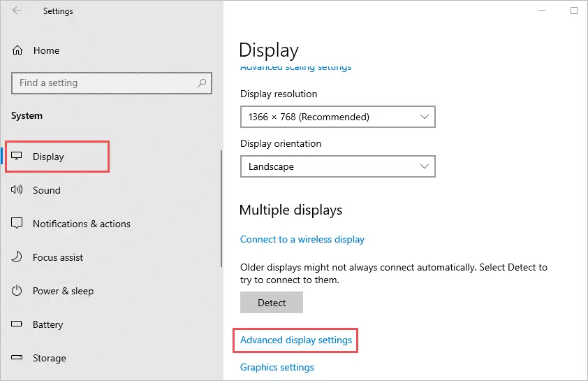Click the Multiple displays heading
The image size is (588, 381).
tap(291, 210)
